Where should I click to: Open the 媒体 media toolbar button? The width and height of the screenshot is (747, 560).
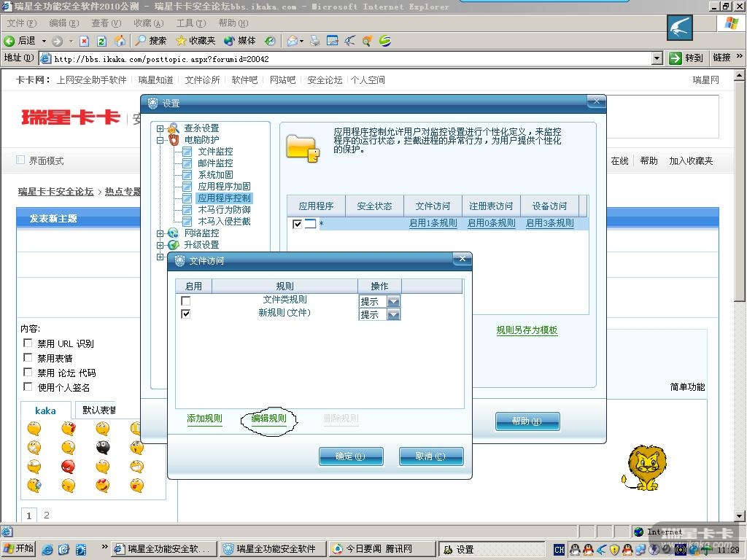pyautogui.click(x=239, y=41)
